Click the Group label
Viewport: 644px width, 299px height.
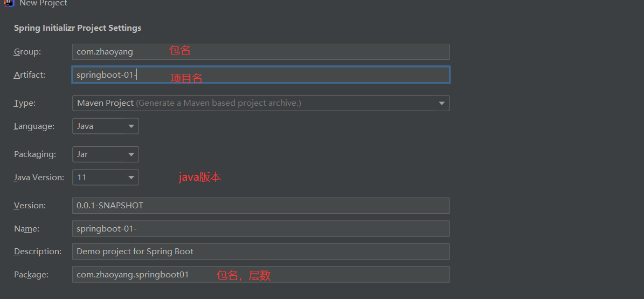(27, 52)
